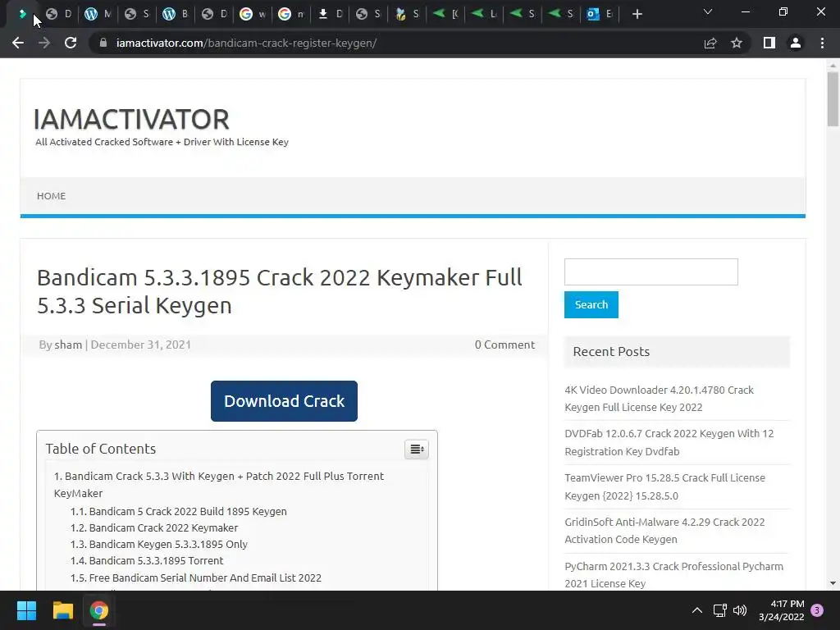Switch to the tab with download arrow icon
This screenshot has width=840, height=630.
[x=330, y=14]
